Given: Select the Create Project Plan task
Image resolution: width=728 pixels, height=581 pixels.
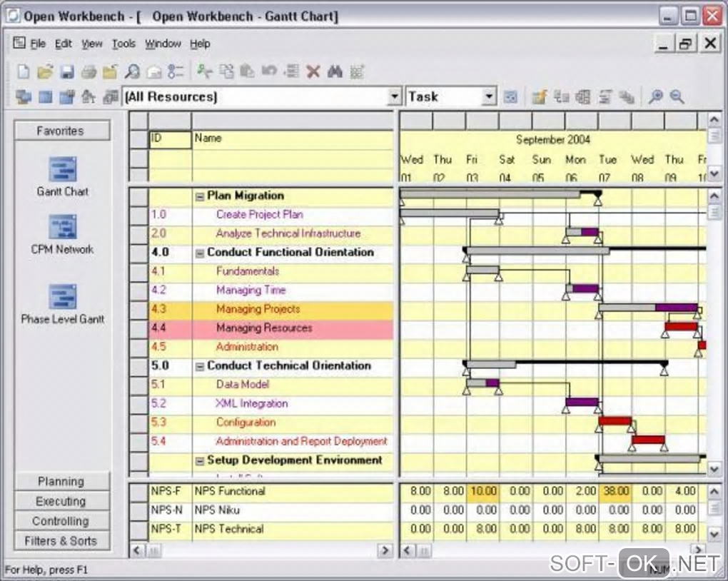Looking at the screenshot, I should [260, 215].
